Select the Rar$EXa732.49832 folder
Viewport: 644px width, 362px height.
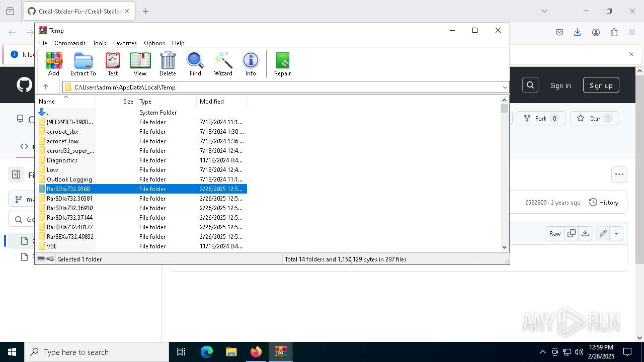coord(141,237)
